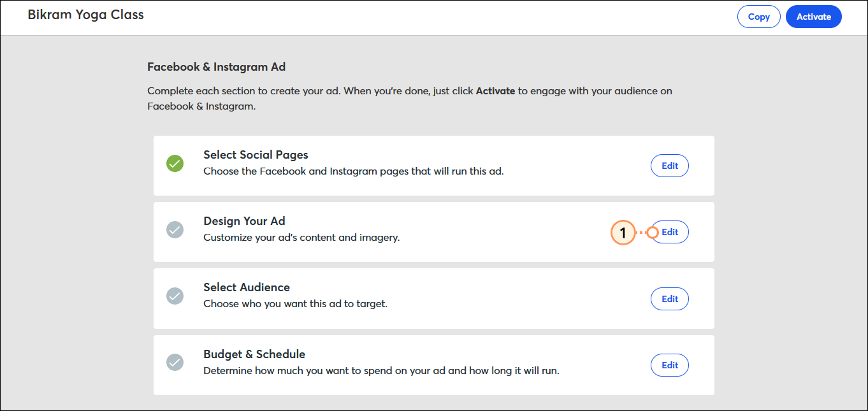Click gray checkmark beside Budget & Schedule
The height and width of the screenshot is (411, 868).
coord(175,363)
